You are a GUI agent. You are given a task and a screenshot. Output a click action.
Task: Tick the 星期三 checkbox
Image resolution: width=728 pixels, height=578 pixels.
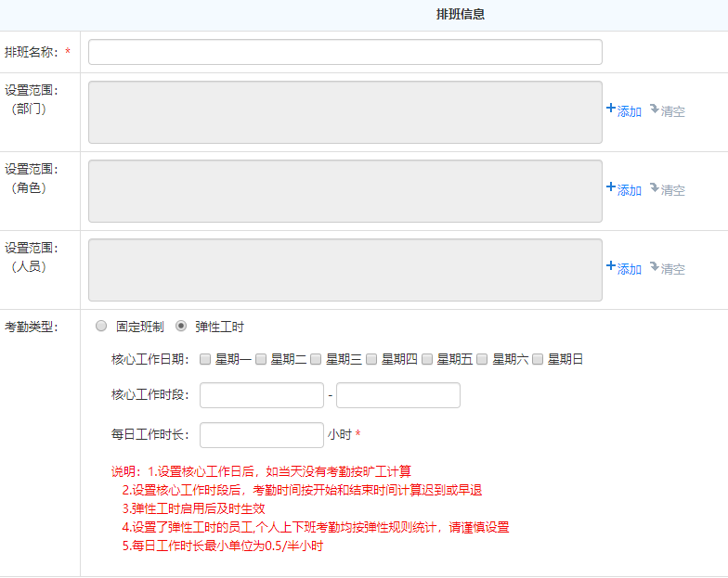316,360
